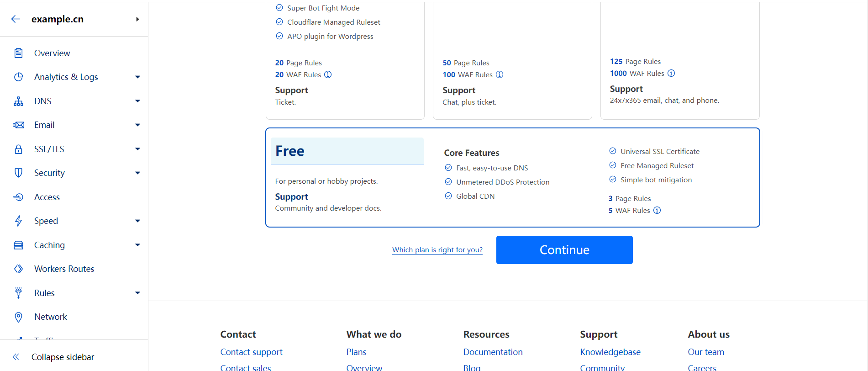Expand the Email section arrow
The width and height of the screenshot is (868, 371).
(x=137, y=125)
